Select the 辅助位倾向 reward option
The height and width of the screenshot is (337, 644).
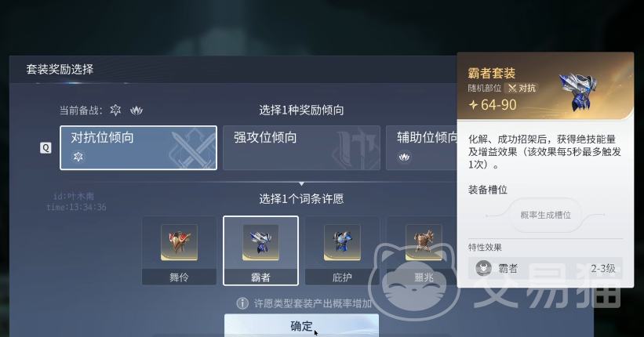[422, 148]
